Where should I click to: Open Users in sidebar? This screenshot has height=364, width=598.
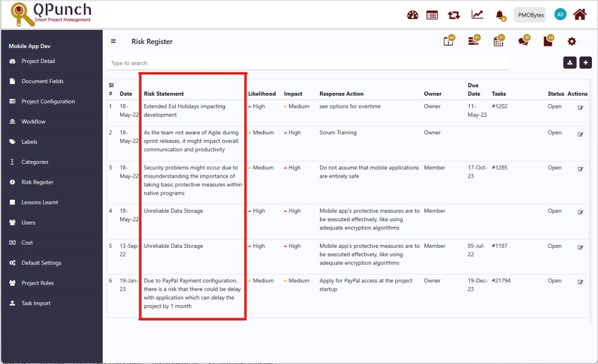click(51, 223)
